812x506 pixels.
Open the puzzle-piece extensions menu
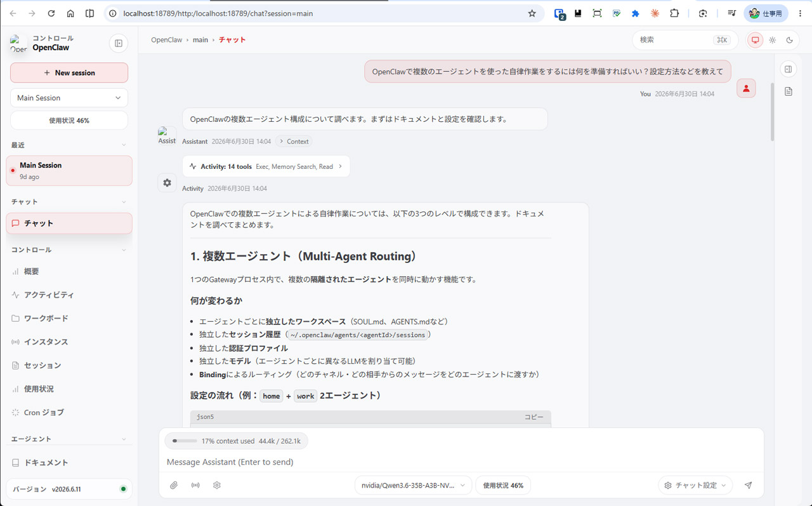(x=674, y=13)
